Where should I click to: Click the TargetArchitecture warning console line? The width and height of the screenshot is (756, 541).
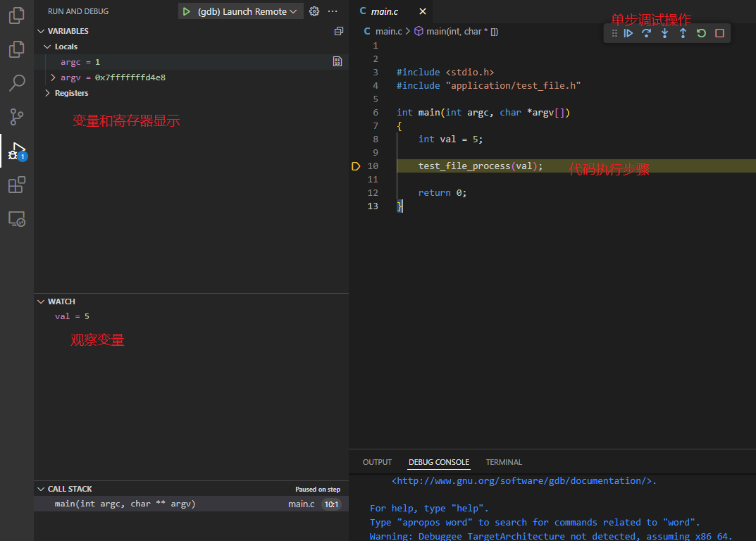point(551,536)
